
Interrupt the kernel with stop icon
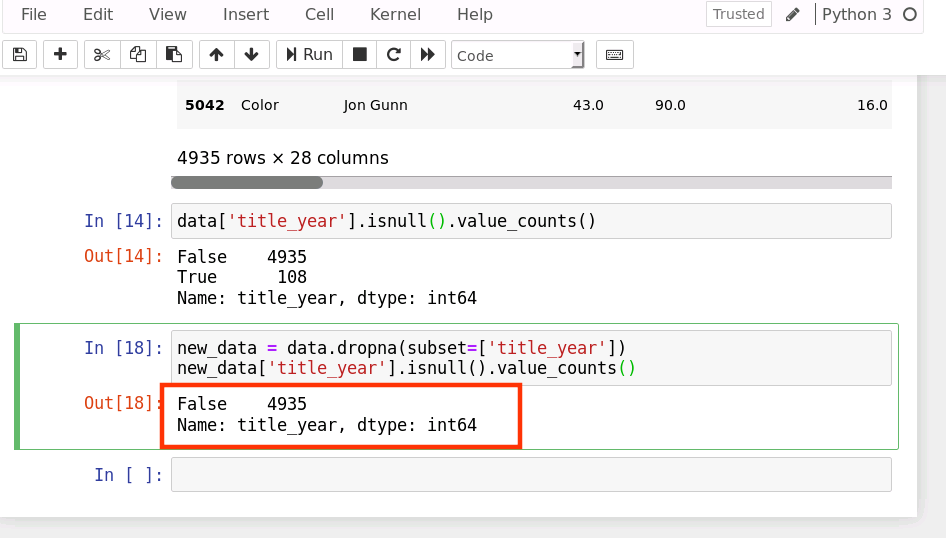click(x=360, y=55)
